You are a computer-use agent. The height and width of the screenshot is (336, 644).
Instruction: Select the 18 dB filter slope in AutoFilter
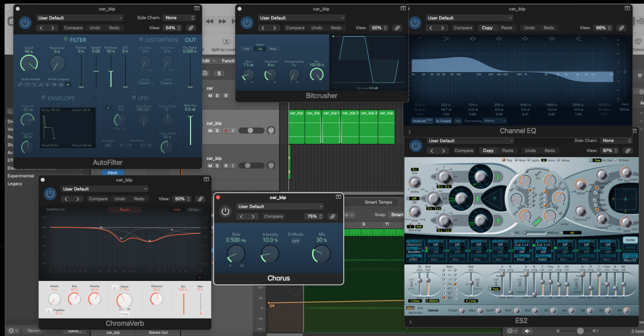[x=61, y=85]
